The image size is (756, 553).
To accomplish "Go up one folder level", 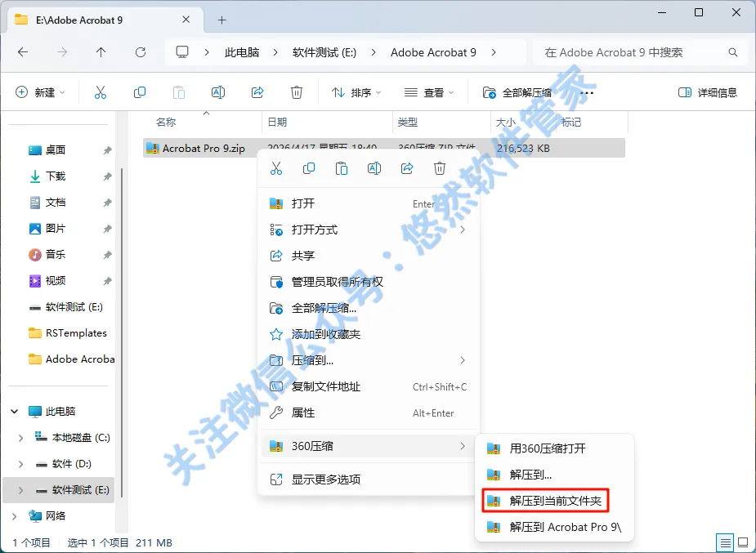I will point(101,52).
